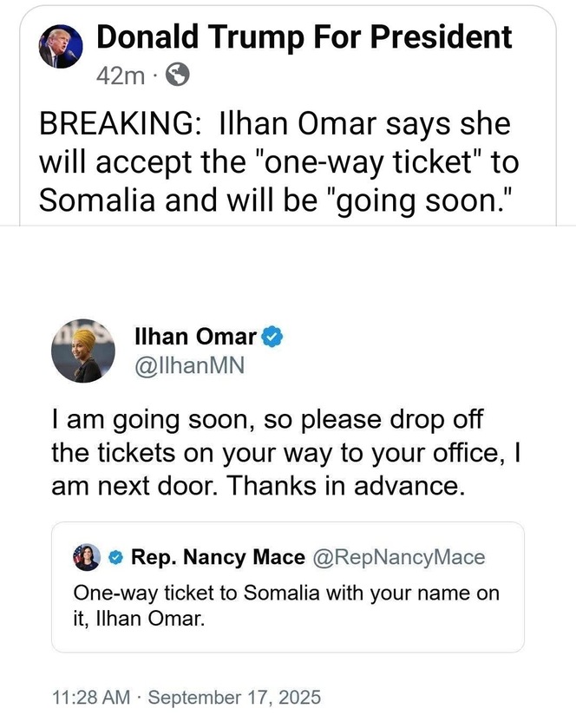Open the Rep. Nancy Mace display name

coord(218,557)
